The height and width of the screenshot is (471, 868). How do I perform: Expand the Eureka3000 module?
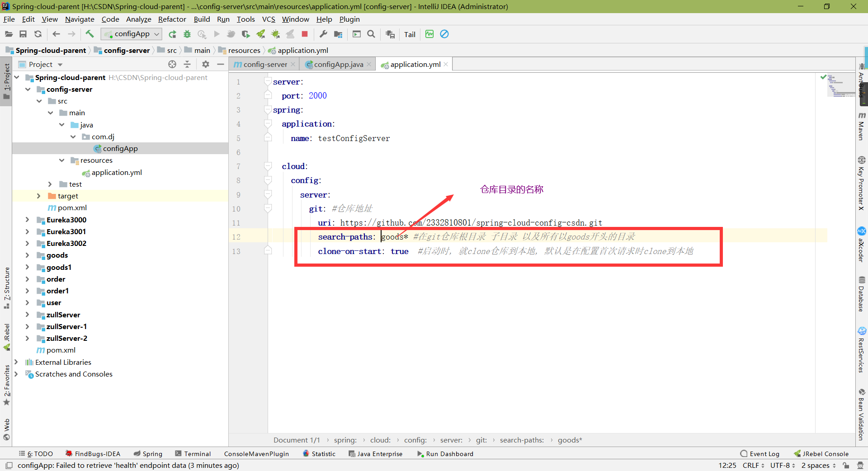(28, 220)
